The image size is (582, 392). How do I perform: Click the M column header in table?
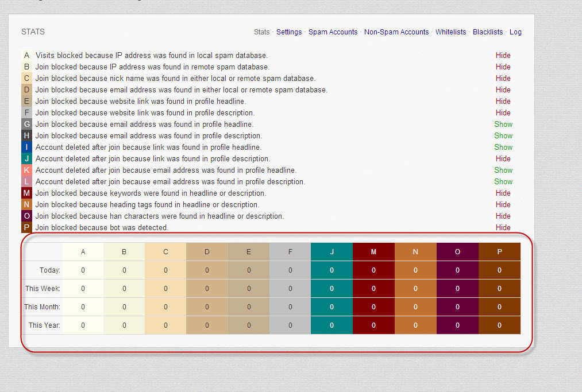point(373,252)
